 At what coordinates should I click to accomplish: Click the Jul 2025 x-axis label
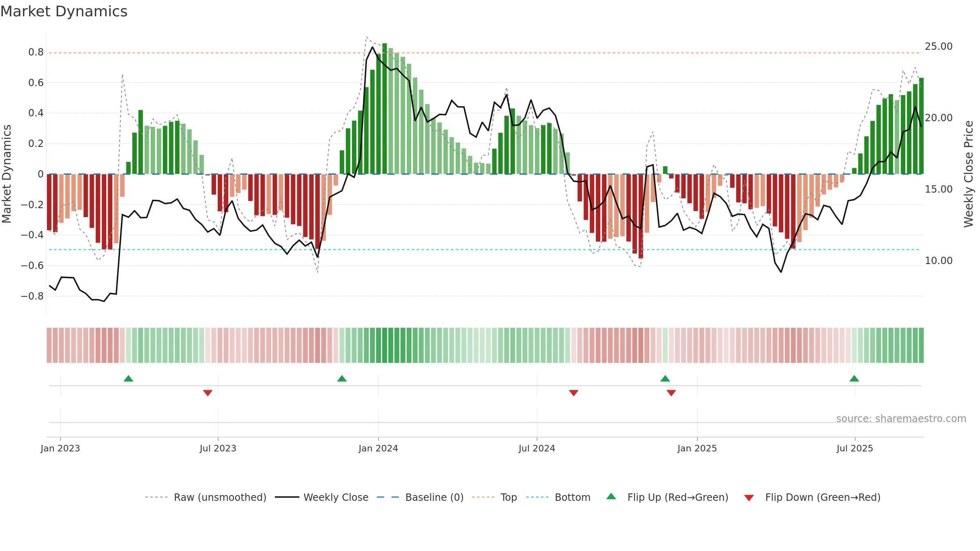855,448
